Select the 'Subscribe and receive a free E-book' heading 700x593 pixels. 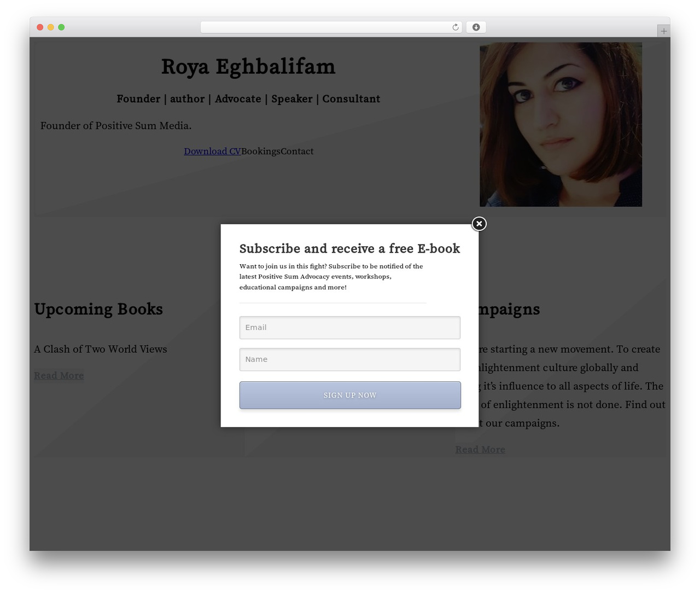coord(350,248)
